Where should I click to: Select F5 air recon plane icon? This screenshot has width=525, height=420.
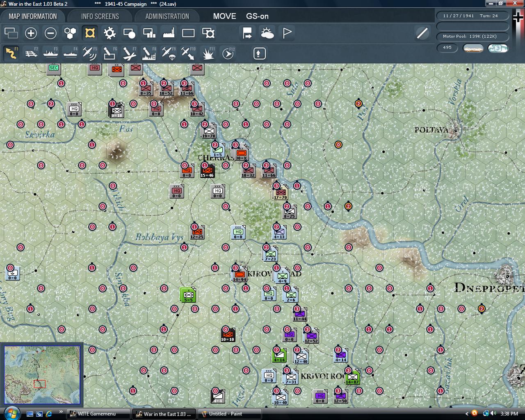coord(90,53)
